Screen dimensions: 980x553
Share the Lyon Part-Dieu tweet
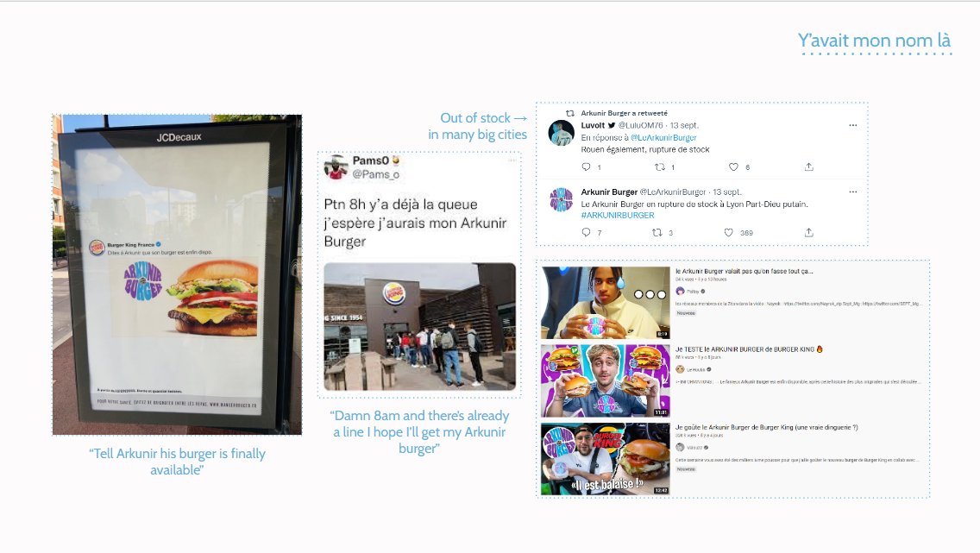[x=808, y=232]
